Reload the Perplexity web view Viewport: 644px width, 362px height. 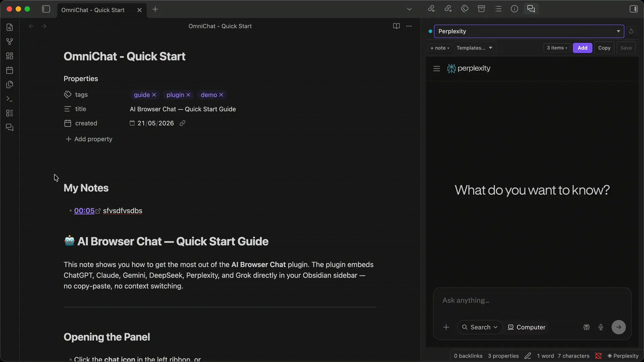click(631, 31)
